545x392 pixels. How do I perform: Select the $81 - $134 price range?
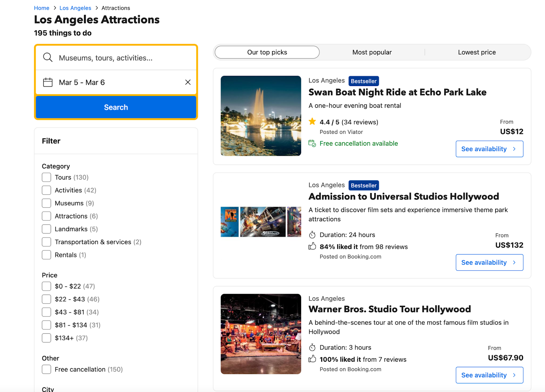46,325
